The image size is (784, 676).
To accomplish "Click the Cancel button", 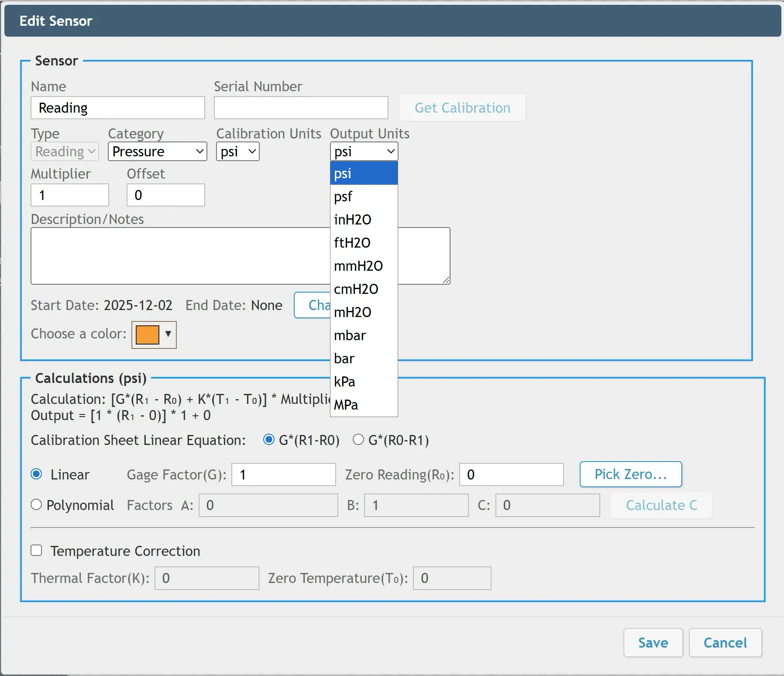I will (725, 642).
